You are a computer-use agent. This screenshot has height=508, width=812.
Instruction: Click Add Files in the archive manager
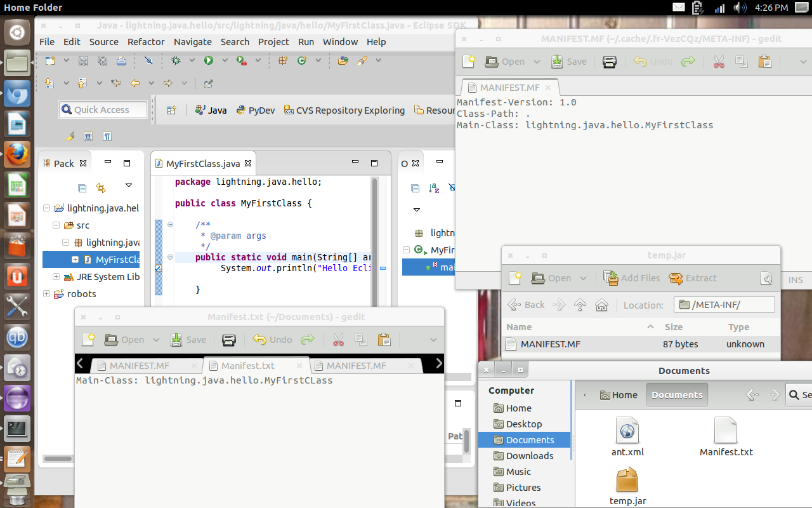tap(632, 278)
